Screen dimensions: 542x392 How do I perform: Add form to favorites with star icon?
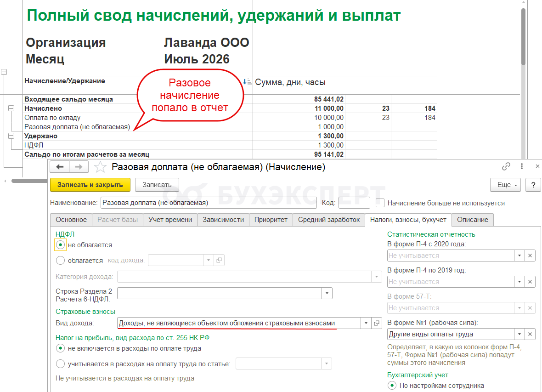click(x=100, y=167)
